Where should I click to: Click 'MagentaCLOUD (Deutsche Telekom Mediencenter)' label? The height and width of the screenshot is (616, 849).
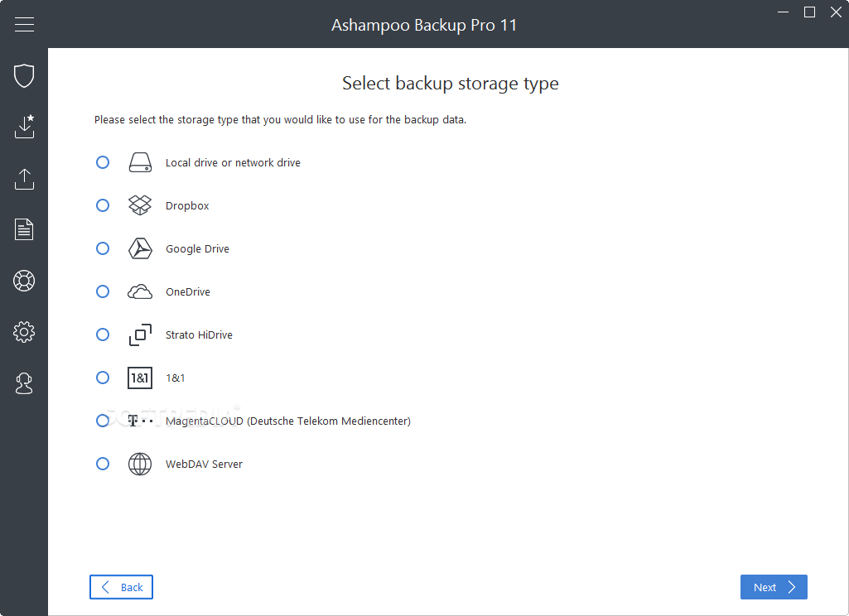point(288,421)
